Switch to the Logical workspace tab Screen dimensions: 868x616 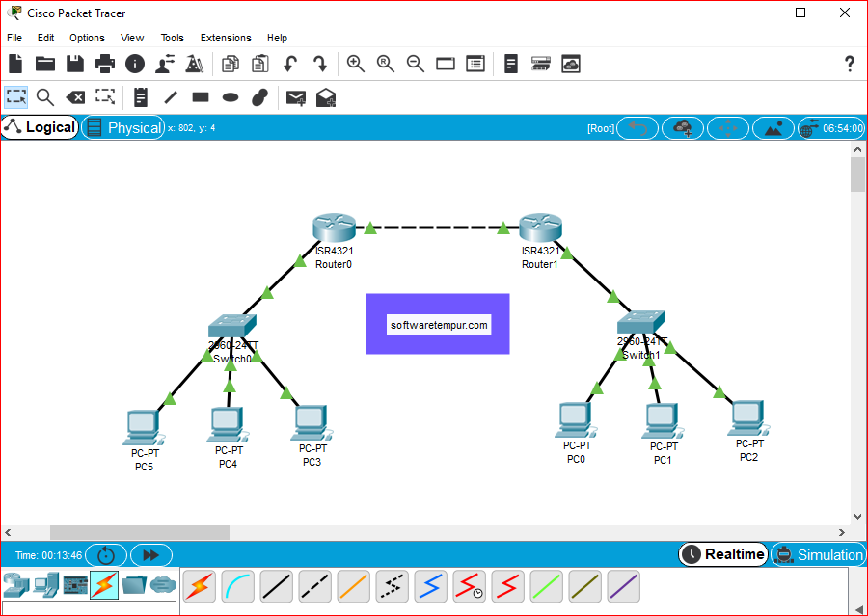coord(40,128)
